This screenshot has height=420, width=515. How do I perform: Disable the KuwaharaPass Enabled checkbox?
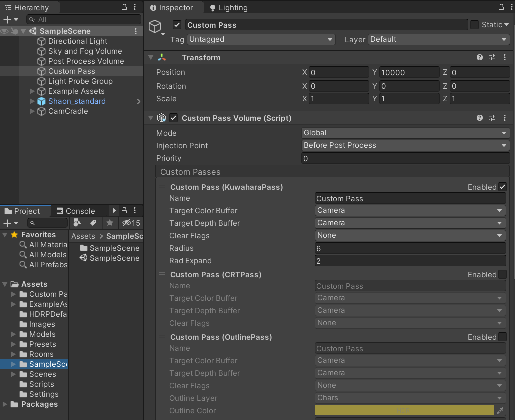pos(502,187)
